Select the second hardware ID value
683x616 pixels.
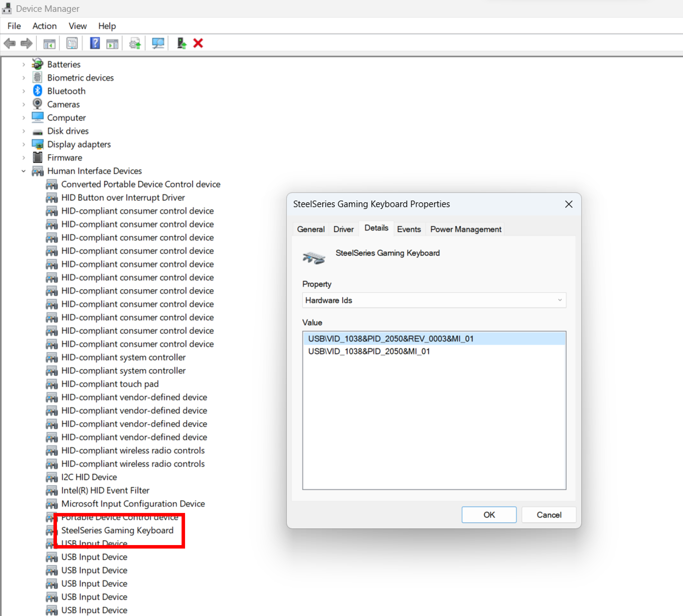(x=369, y=351)
